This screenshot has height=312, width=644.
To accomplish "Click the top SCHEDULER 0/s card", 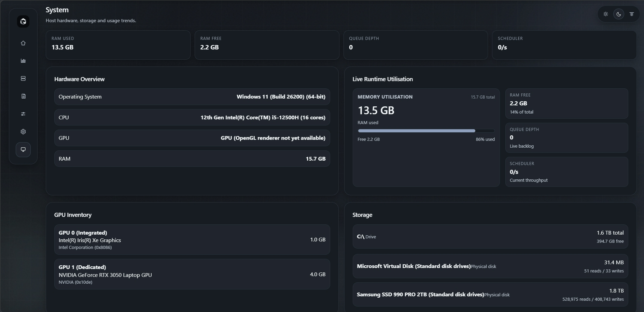I will click(564, 45).
